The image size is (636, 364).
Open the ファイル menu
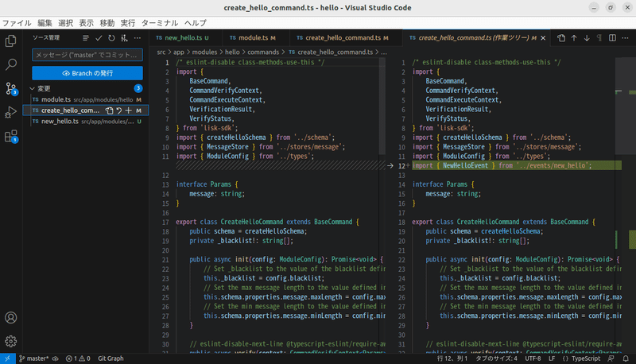(17, 23)
